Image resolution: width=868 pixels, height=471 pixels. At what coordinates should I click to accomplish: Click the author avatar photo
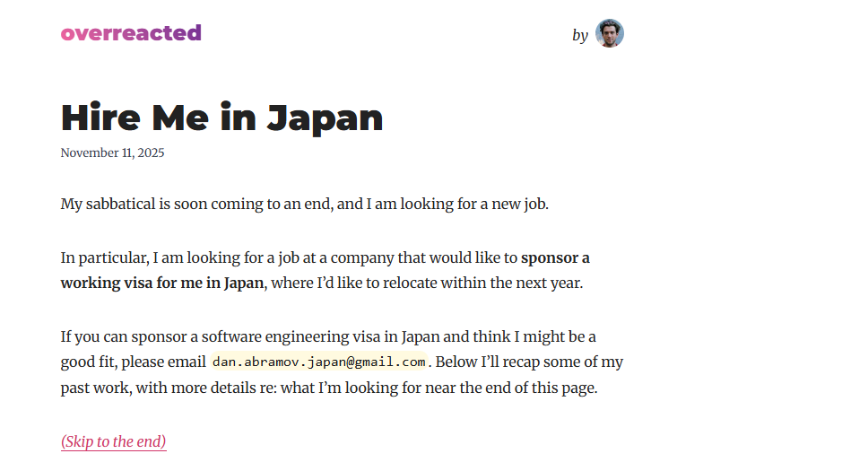pos(610,33)
